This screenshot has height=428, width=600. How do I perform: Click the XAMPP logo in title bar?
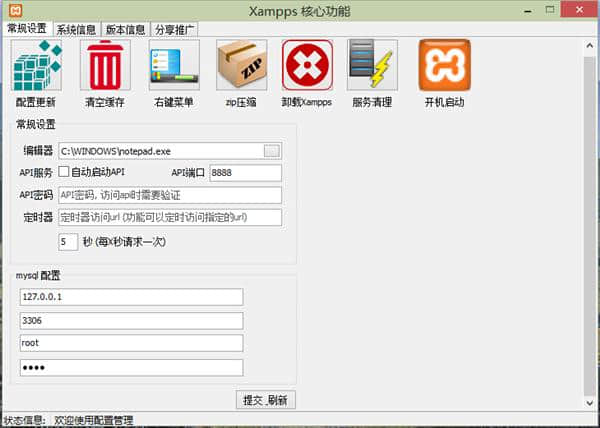pos(15,10)
